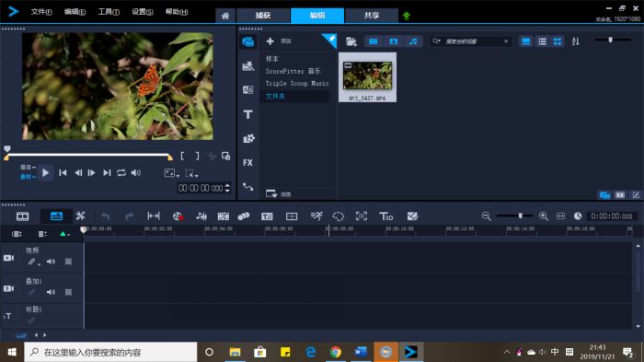Click the browse button below folder list

(x=278, y=193)
